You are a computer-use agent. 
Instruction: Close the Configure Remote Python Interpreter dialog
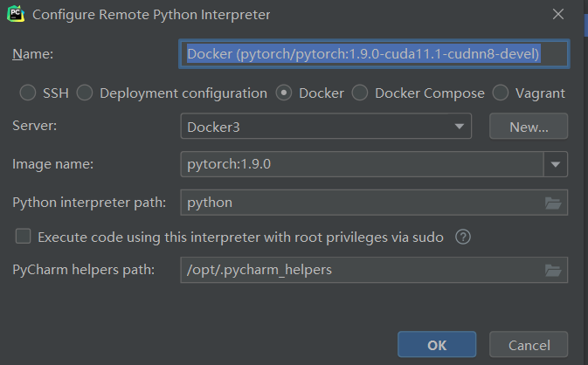click(x=559, y=14)
